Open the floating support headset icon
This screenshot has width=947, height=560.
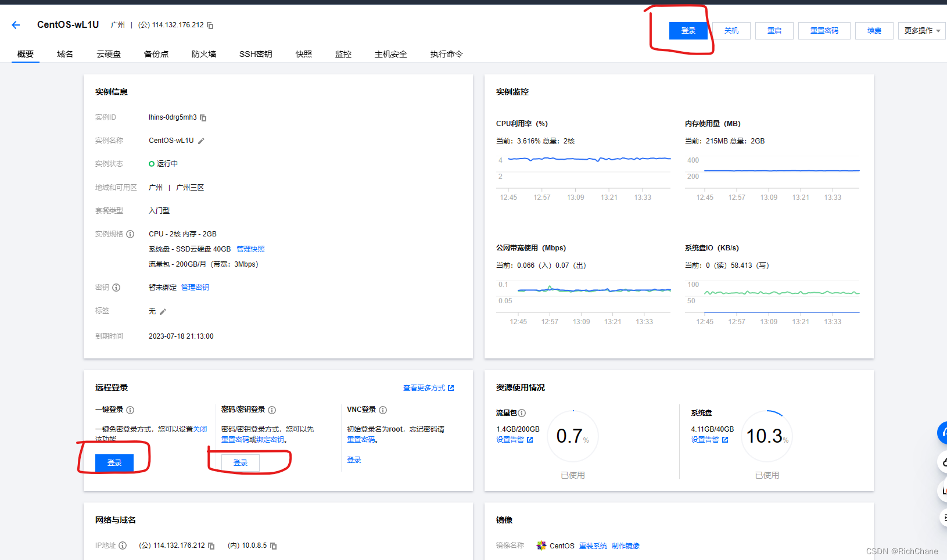click(943, 433)
